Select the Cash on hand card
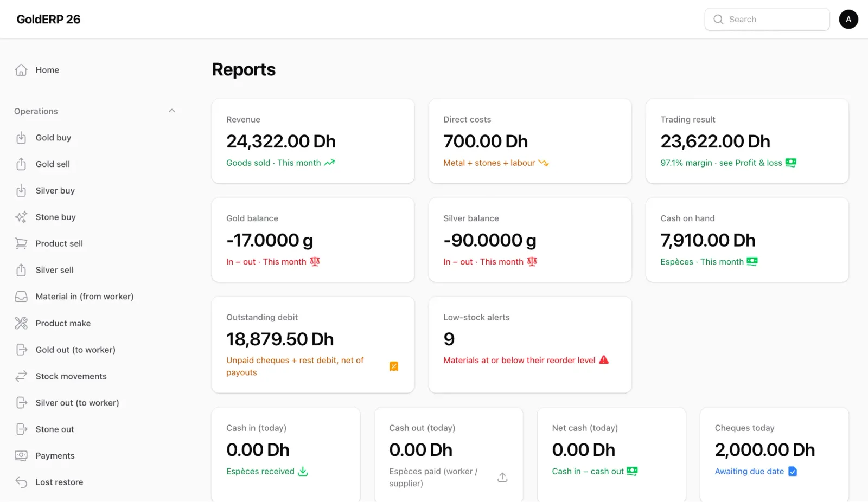 click(x=747, y=240)
